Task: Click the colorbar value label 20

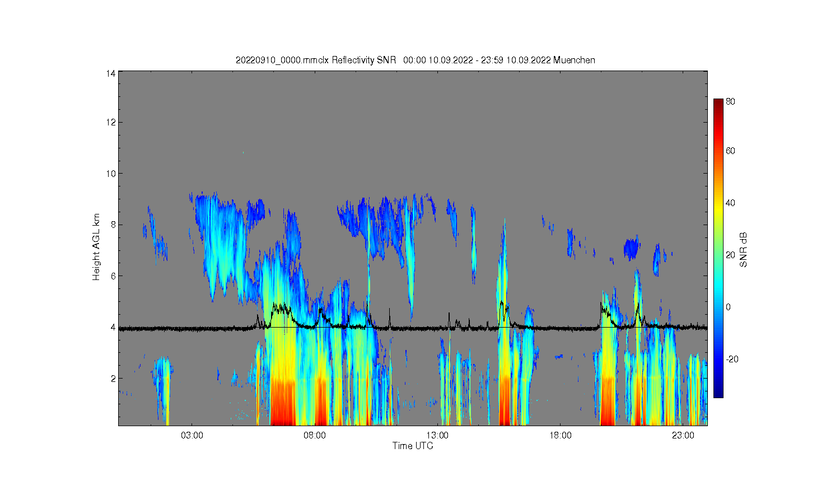Action: 731,255
